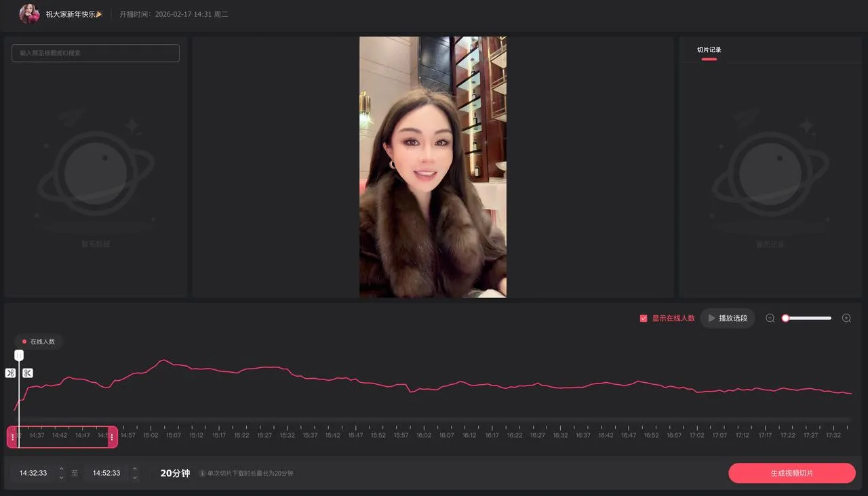Click the 生成视频切片 button
The width and height of the screenshot is (868, 496).
pos(792,473)
